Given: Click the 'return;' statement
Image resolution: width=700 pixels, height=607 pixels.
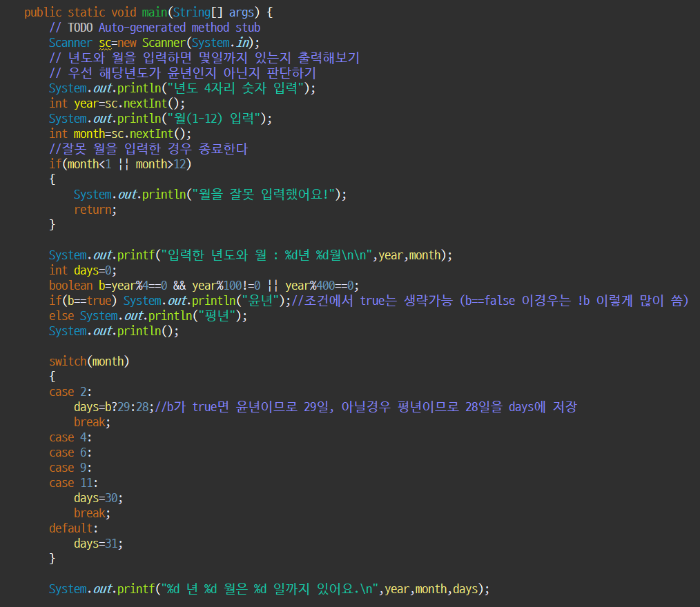Looking at the screenshot, I should (x=95, y=210).
